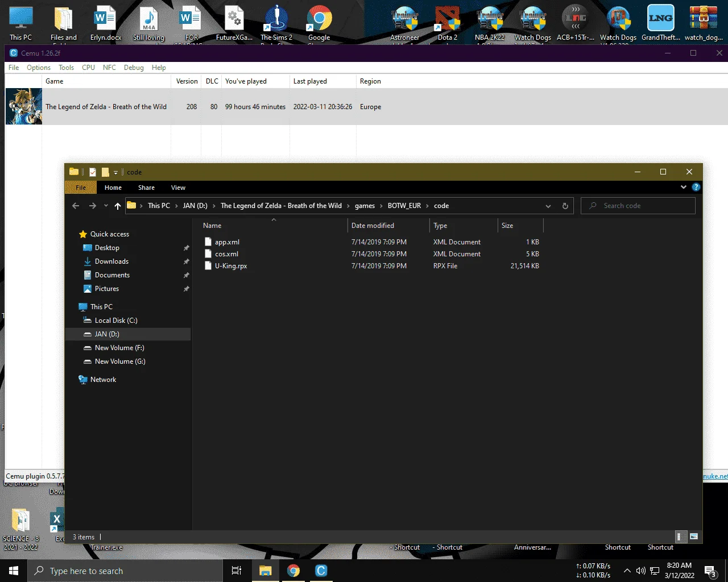The width and height of the screenshot is (728, 582).
Task: Select the ACB+15Tr desktop icon
Action: coord(575,23)
